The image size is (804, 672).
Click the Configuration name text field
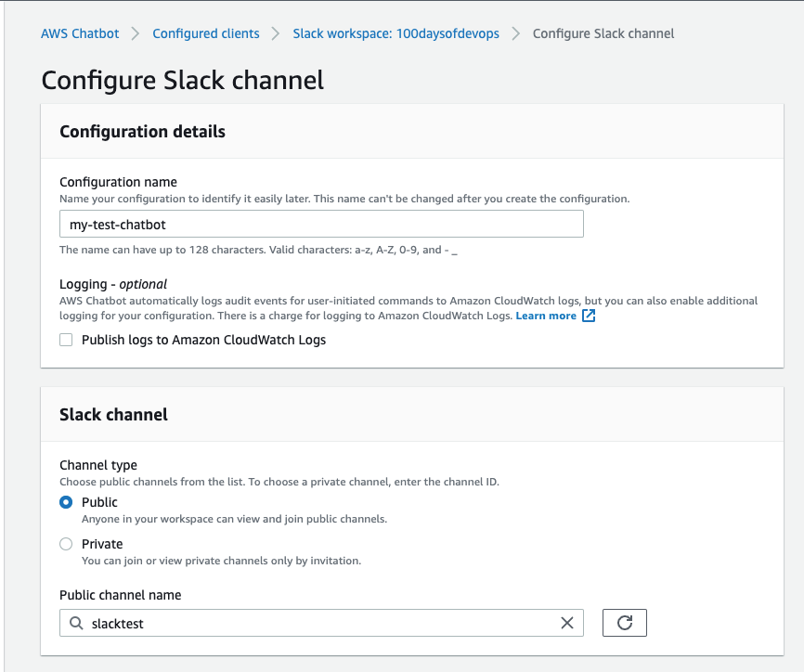321,224
